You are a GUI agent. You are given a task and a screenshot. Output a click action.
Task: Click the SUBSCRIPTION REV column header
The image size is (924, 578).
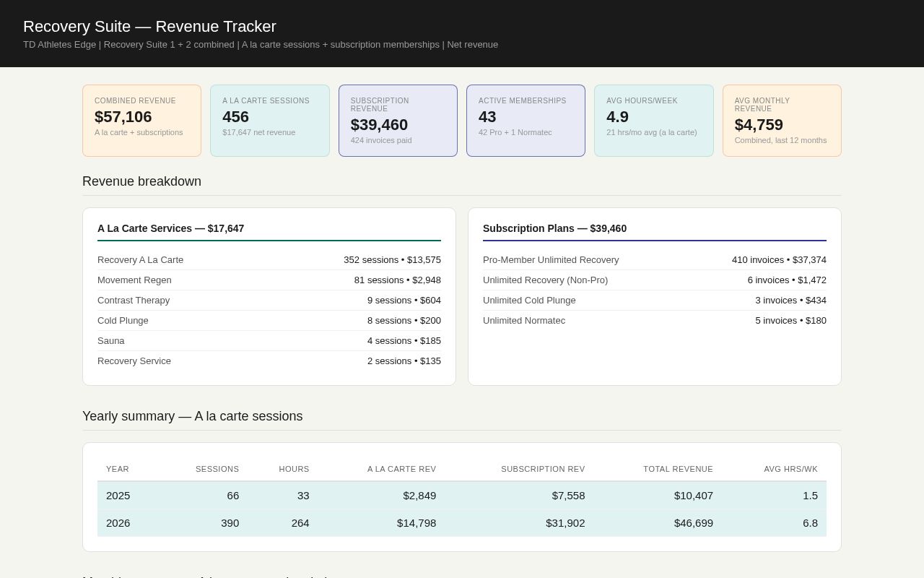pyautogui.click(x=543, y=469)
